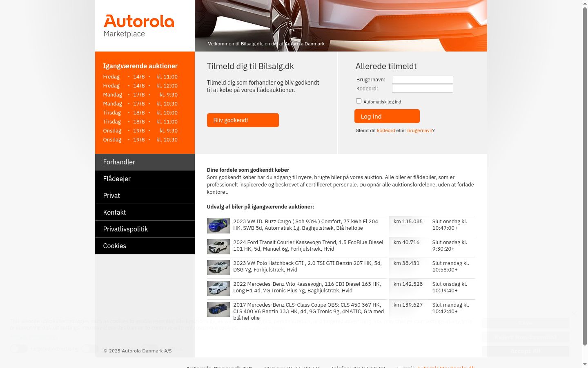Screen dimensions: 588x368
Task: Select the Fredag 14/8 kl. 12:00 auction
Action: tap(140, 86)
